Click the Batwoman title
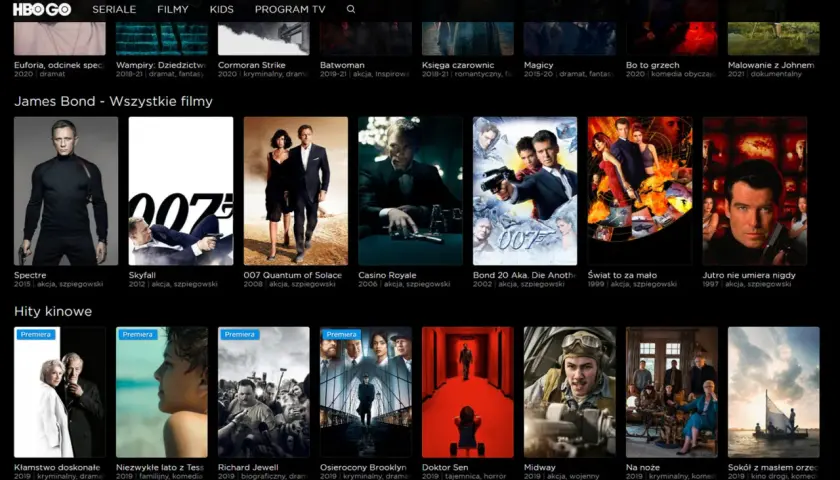Viewport: 840px width, 480px height. pyautogui.click(x=342, y=65)
